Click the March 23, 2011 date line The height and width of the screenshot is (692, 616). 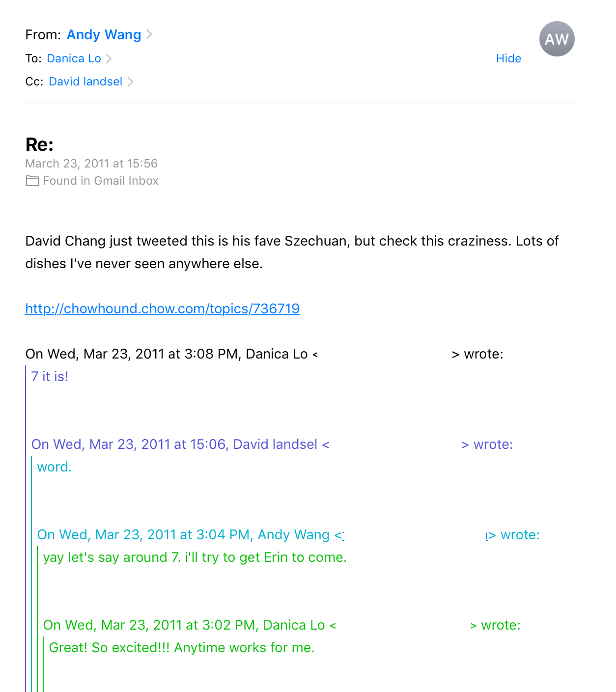(91, 164)
